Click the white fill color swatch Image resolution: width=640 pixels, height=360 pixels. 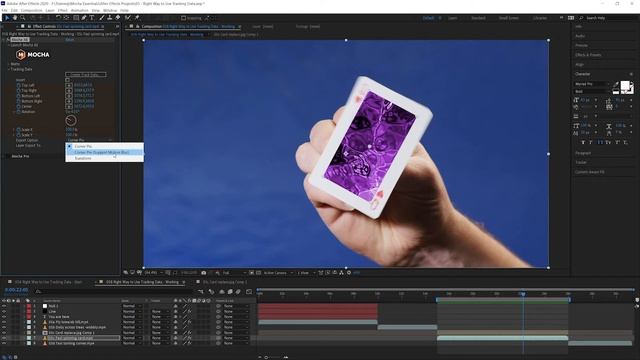click(x=625, y=86)
